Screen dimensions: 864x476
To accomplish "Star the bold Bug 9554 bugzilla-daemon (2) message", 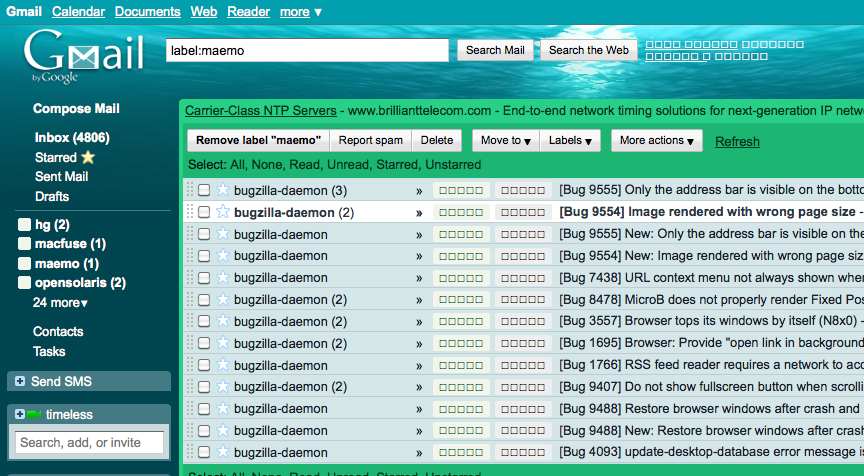I will [x=223, y=212].
